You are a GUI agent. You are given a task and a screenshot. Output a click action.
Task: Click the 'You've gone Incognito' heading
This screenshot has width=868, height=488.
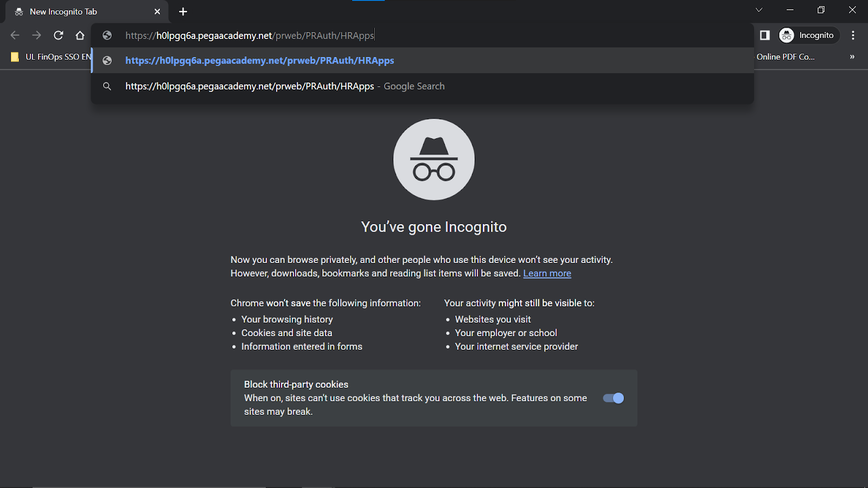click(x=434, y=227)
